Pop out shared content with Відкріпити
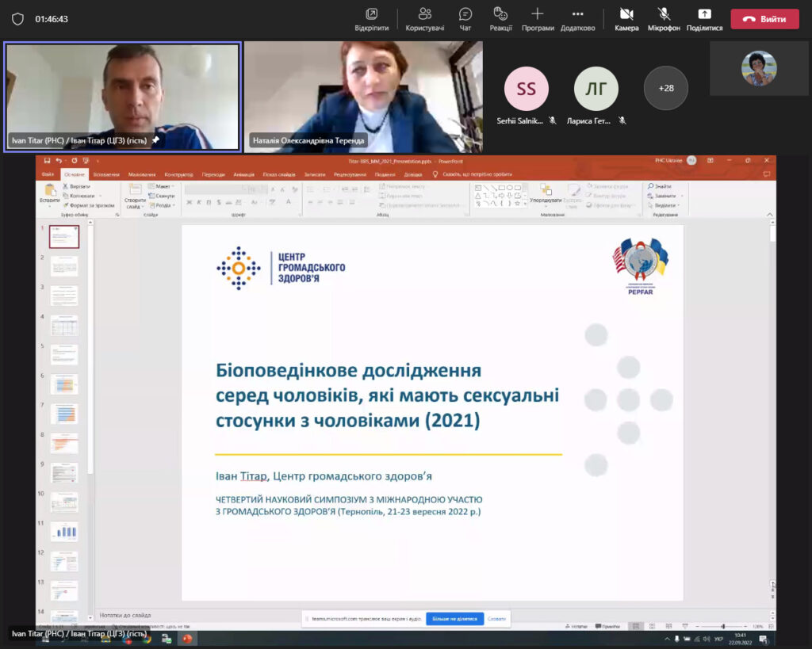The height and width of the screenshot is (649, 812). [x=371, y=18]
